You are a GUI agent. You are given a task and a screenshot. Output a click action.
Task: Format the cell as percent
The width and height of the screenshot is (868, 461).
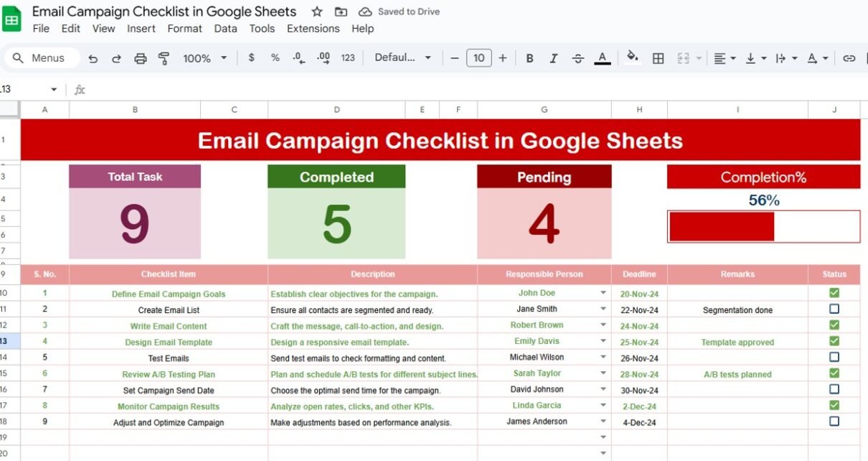[x=275, y=58]
